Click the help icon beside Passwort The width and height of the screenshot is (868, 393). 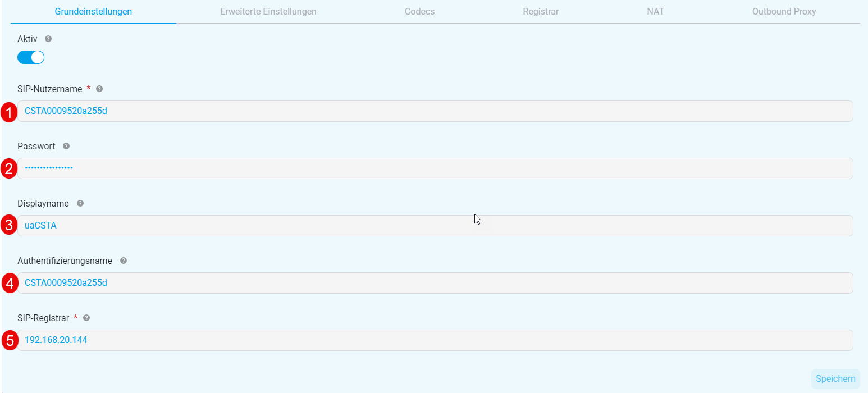66,146
